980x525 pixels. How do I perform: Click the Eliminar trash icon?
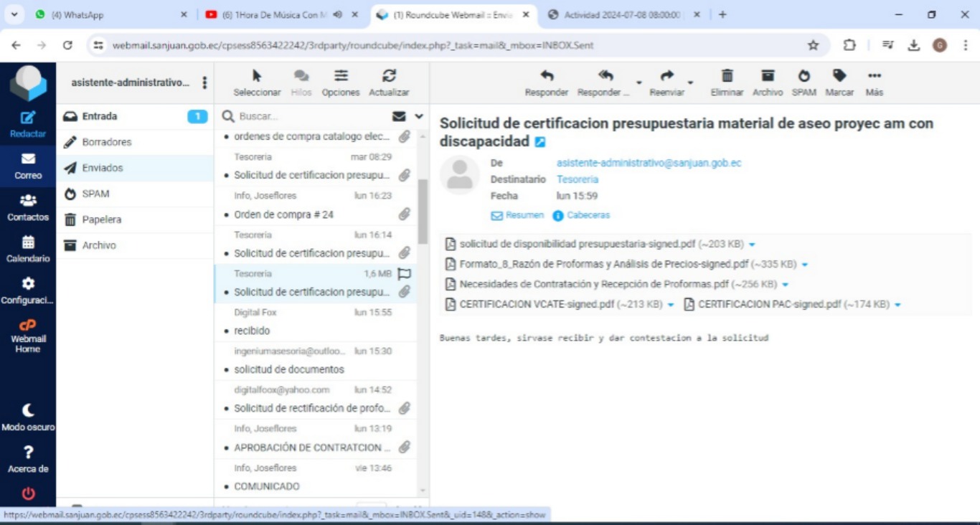tap(727, 76)
